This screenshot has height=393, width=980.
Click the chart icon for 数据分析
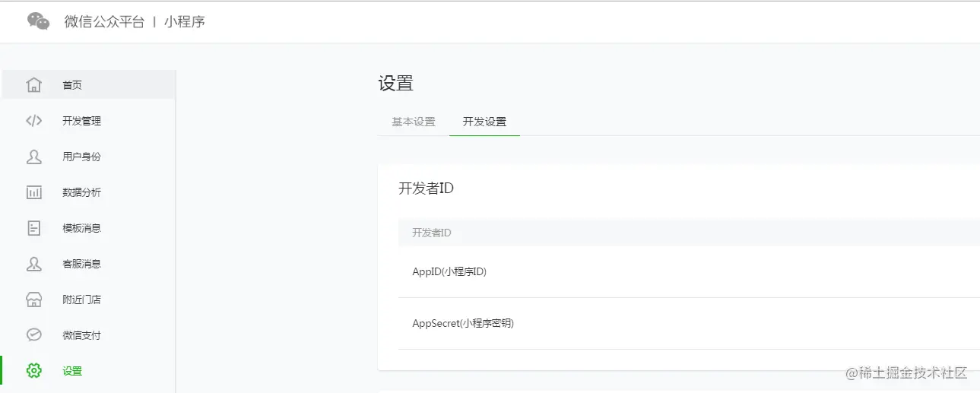[33, 192]
